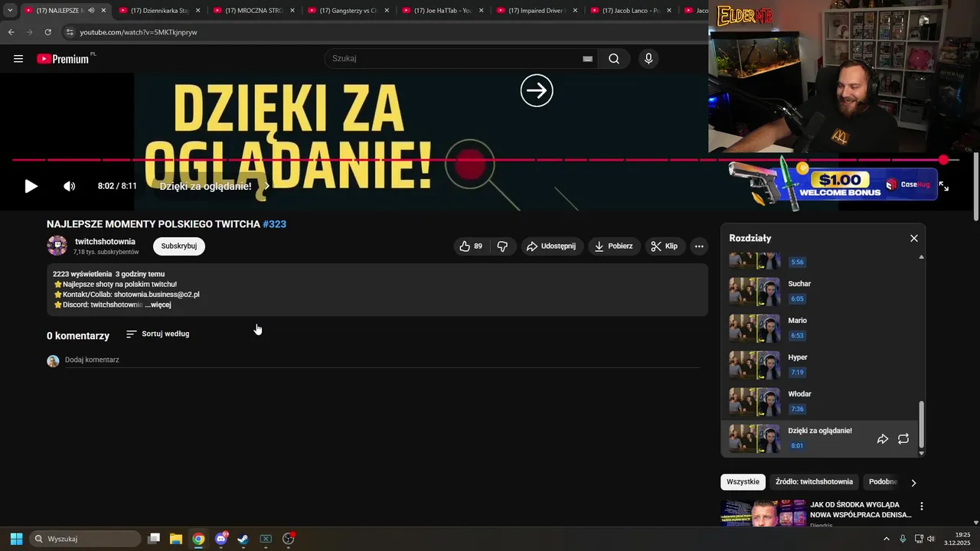
Task: Open the Windows Start menu
Action: pyautogui.click(x=16, y=539)
